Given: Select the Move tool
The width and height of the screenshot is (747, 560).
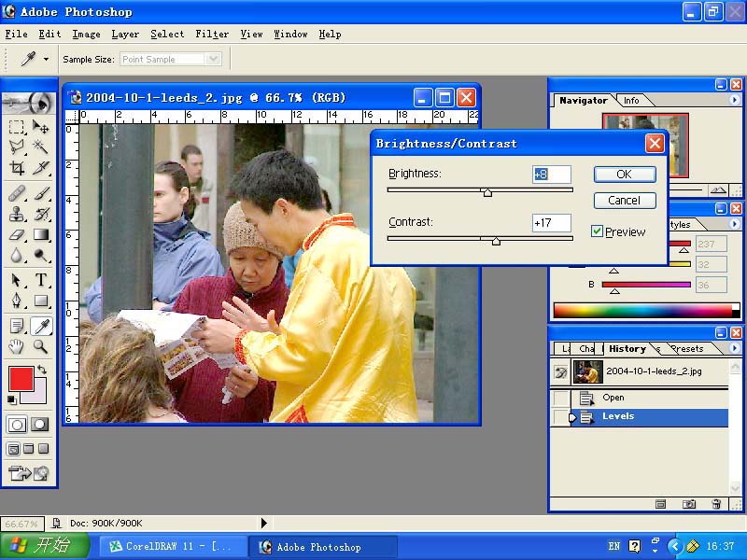Looking at the screenshot, I should [x=41, y=127].
